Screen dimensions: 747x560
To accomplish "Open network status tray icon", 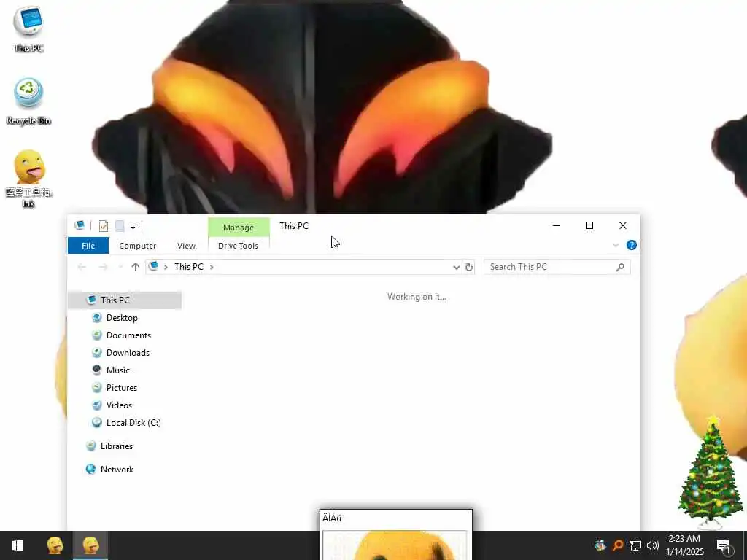I will pyautogui.click(x=635, y=545).
